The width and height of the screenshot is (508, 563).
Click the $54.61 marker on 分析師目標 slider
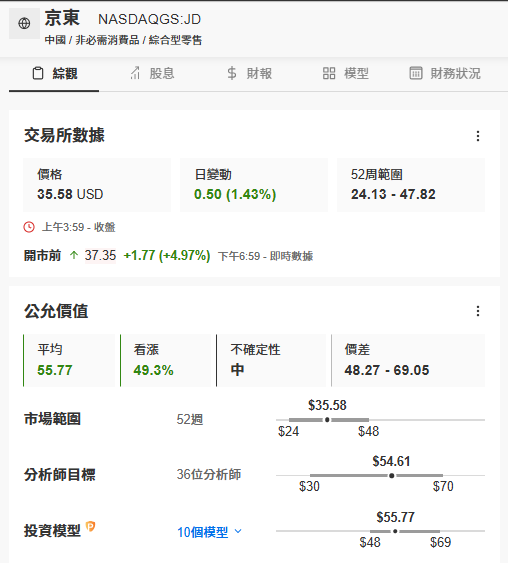392,475
